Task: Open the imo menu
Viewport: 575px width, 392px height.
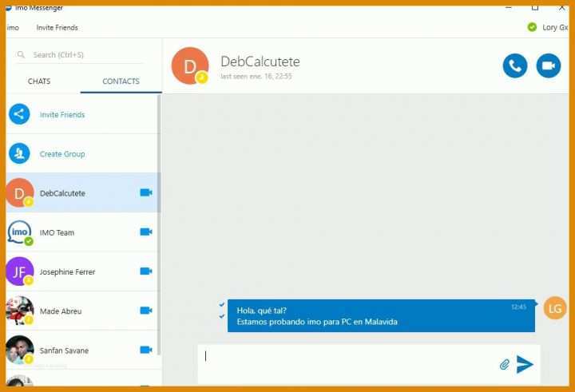Action: click(13, 27)
